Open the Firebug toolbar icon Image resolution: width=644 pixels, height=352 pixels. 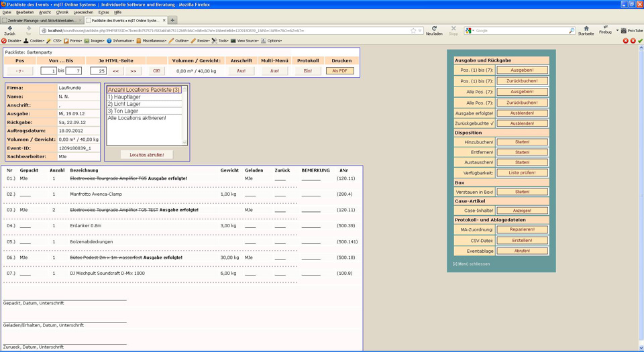tap(605, 30)
